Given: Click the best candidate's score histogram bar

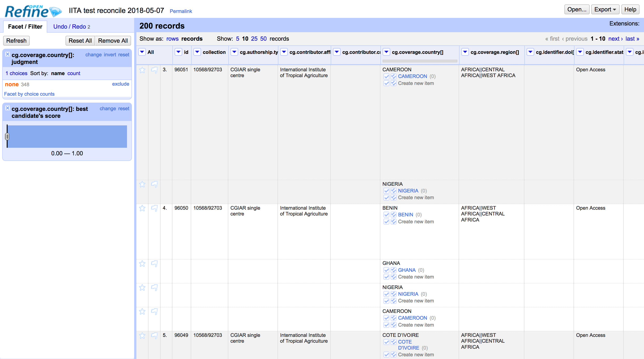Looking at the screenshot, I should [67, 137].
